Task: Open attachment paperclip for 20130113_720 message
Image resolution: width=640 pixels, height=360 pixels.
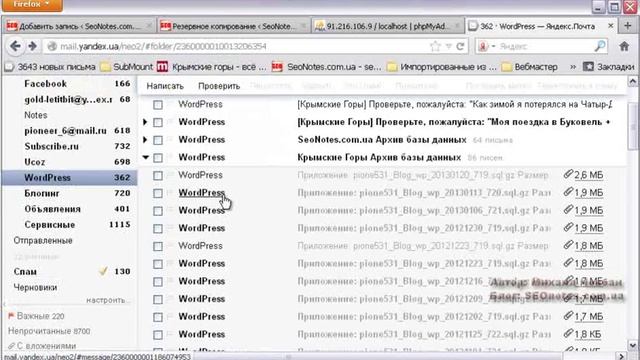Action: point(568,192)
